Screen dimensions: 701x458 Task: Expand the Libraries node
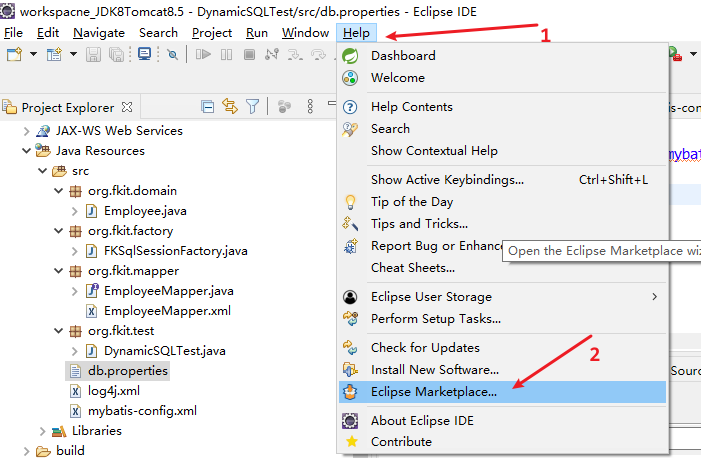pos(42,431)
